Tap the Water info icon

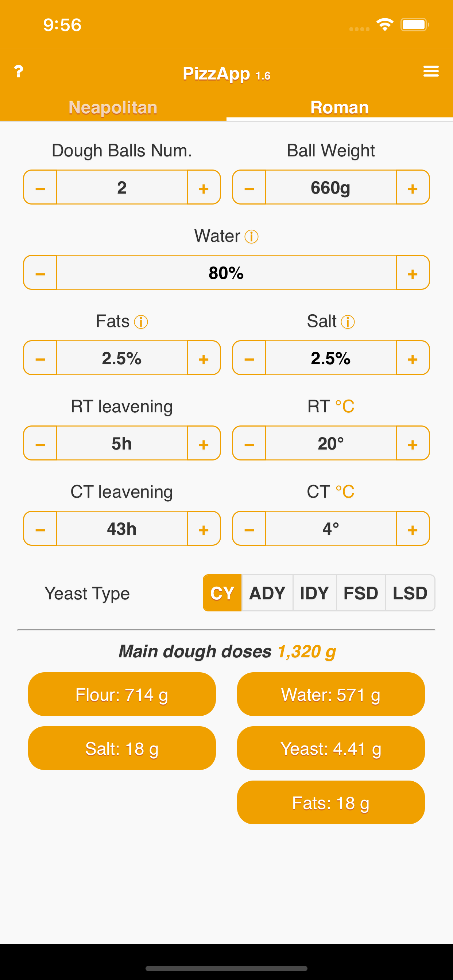(252, 237)
